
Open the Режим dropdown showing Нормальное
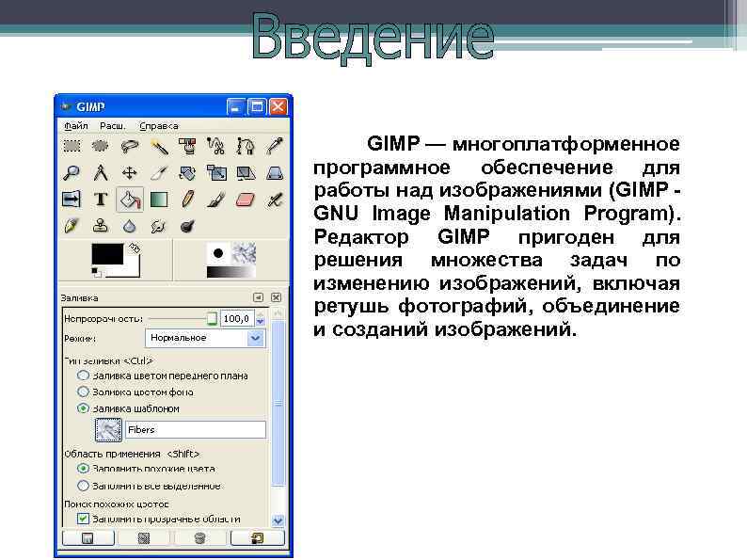click(205, 338)
